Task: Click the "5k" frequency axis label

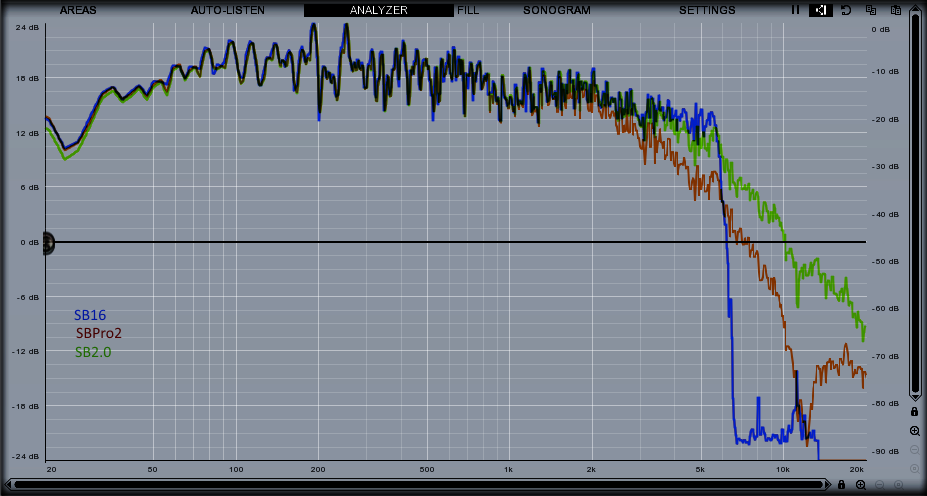Action: pos(700,469)
